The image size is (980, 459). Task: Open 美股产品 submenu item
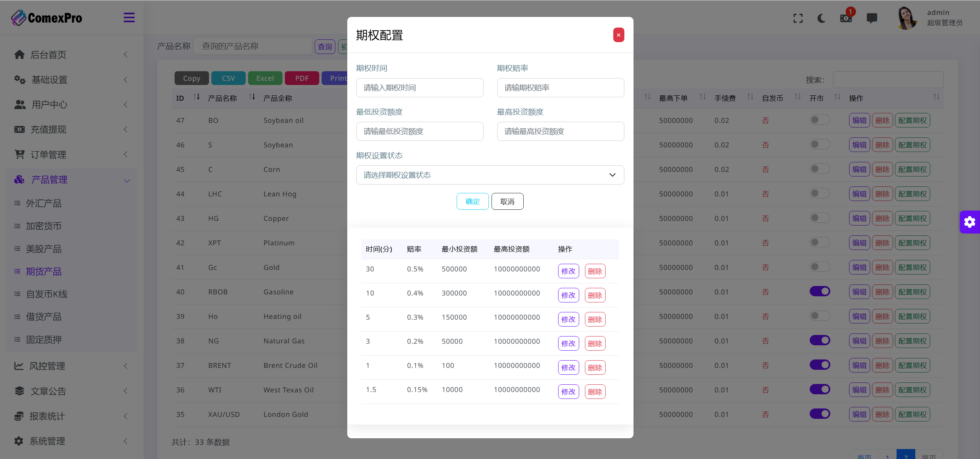[44, 249]
